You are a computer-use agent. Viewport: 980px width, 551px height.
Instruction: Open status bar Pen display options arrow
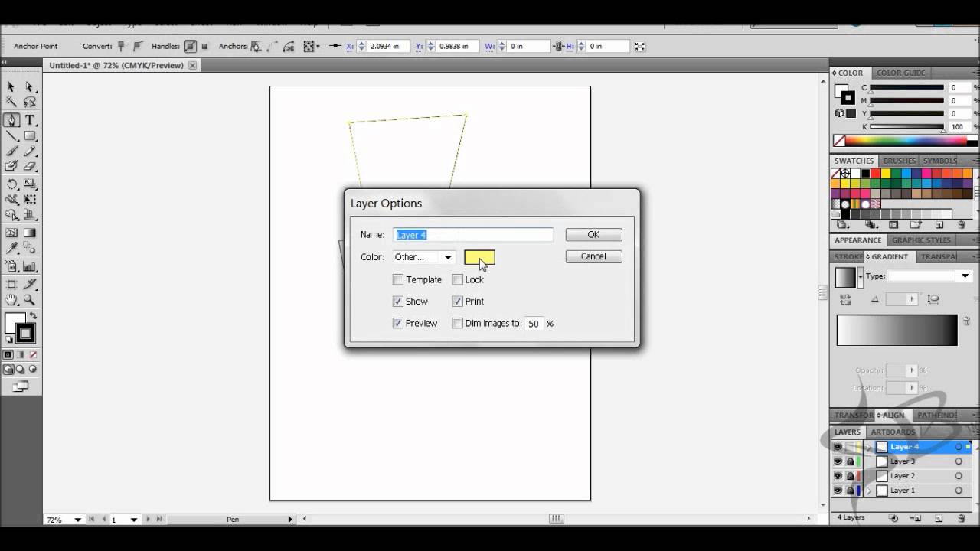[290, 520]
